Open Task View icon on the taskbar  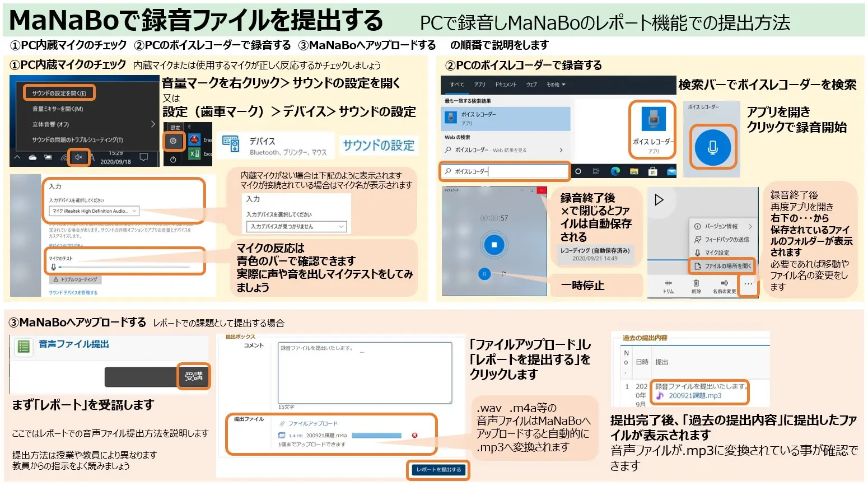596,171
